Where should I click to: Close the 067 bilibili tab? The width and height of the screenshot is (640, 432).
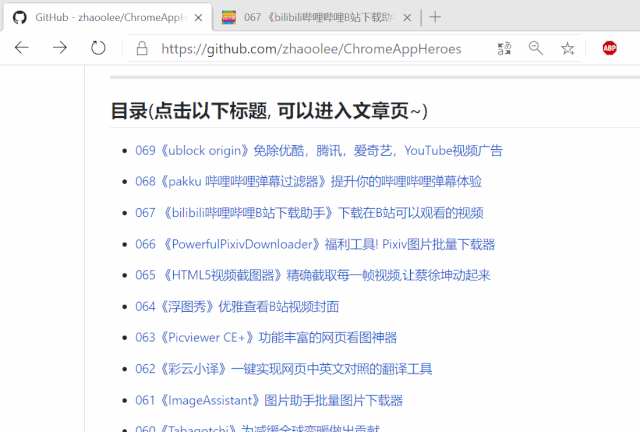(x=407, y=18)
